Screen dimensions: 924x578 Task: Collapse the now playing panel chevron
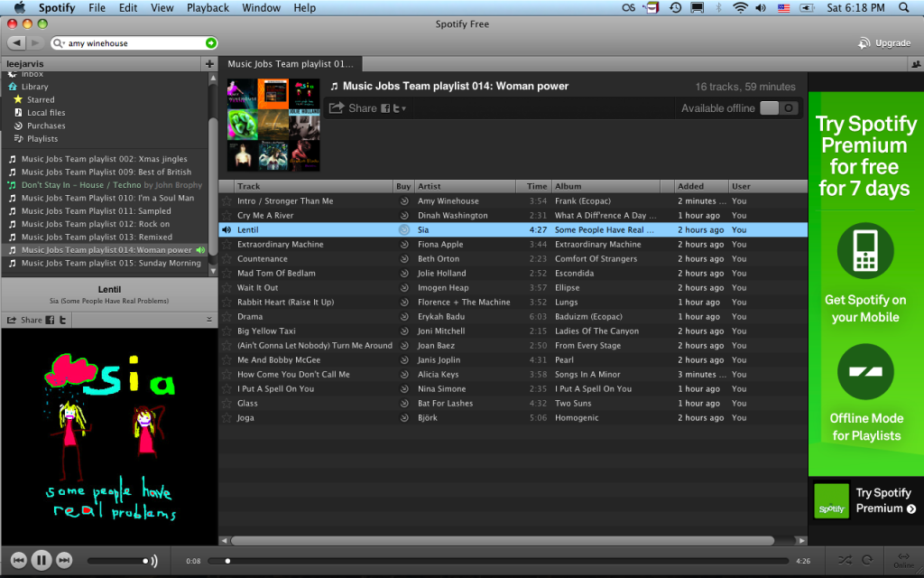pyautogui.click(x=209, y=320)
